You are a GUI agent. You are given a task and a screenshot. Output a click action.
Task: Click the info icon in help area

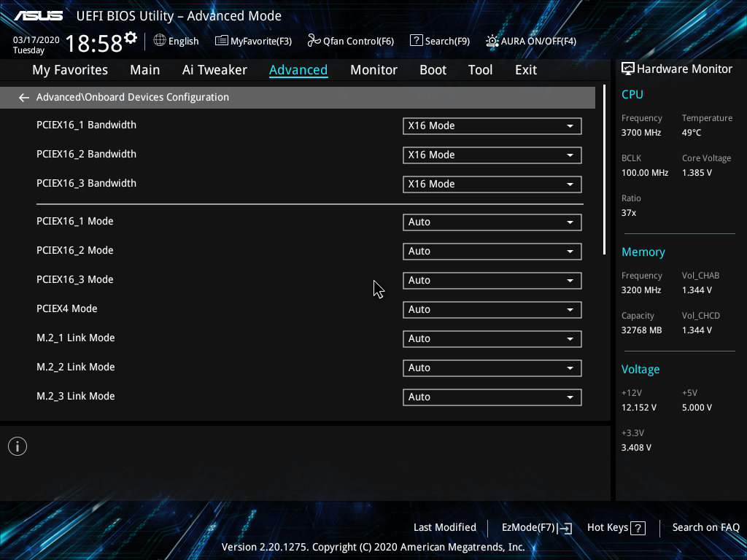tap(18, 446)
